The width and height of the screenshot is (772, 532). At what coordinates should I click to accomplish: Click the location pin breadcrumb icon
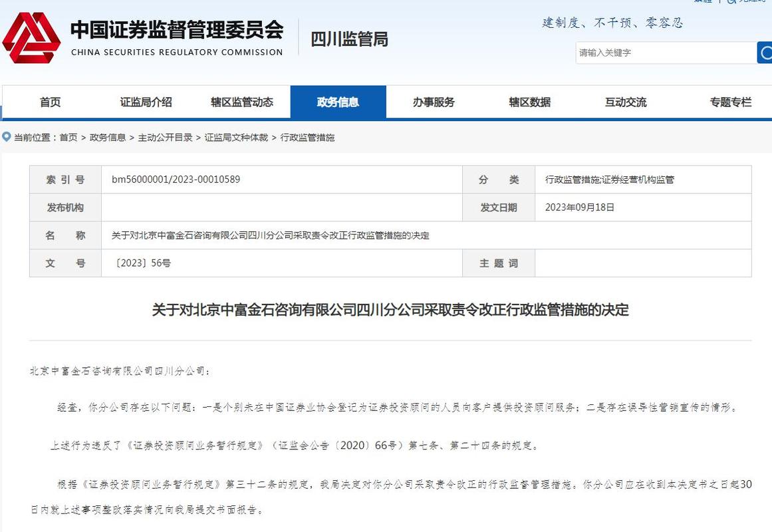coord(7,137)
